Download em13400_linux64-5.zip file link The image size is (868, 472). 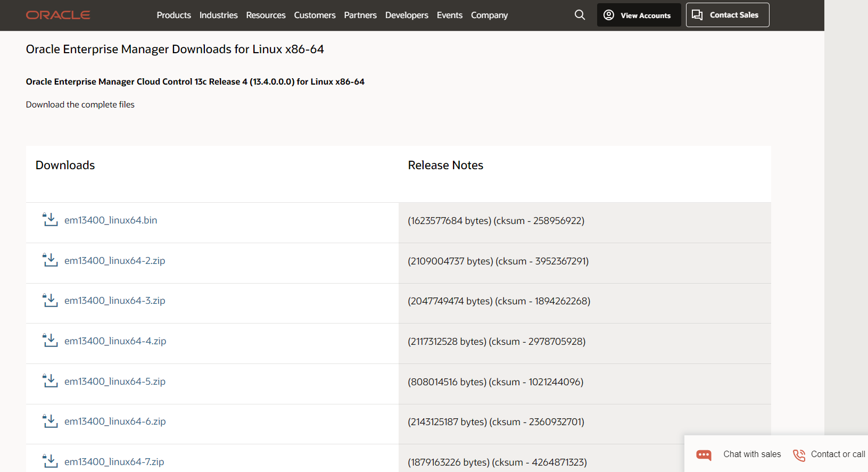pos(115,381)
